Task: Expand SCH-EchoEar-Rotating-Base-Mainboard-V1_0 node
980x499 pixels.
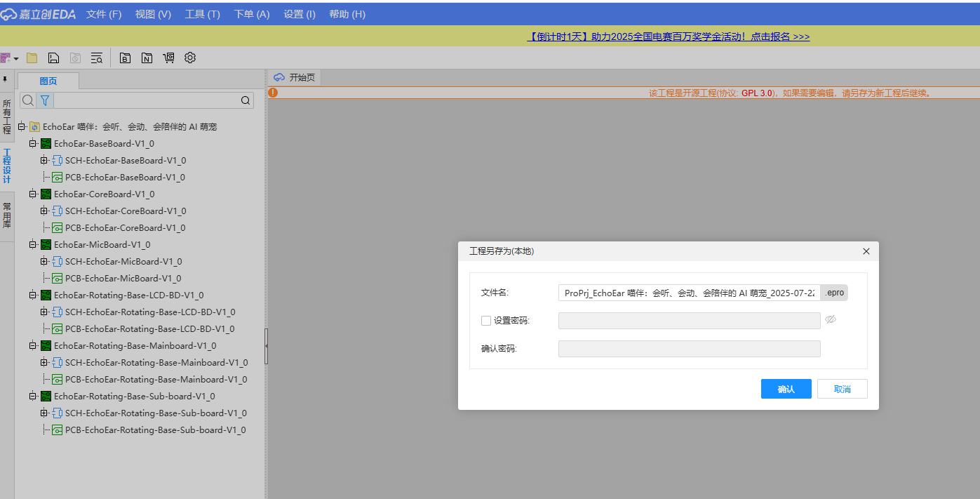Action: pyautogui.click(x=43, y=363)
